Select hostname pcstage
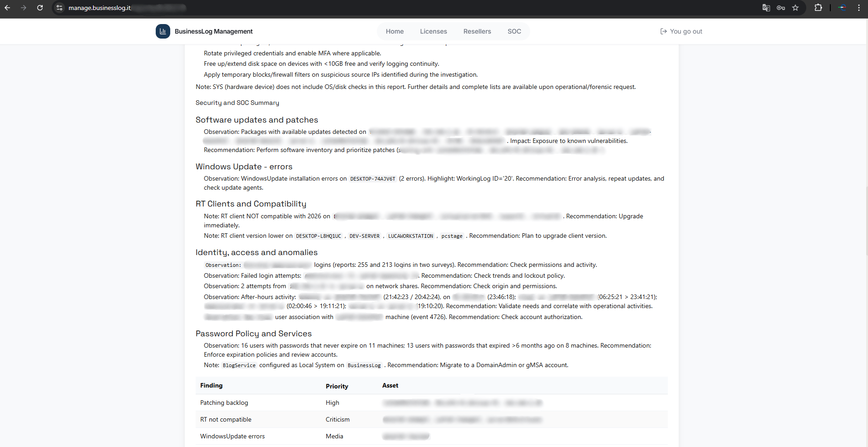The image size is (868, 447). pyautogui.click(x=452, y=236)
